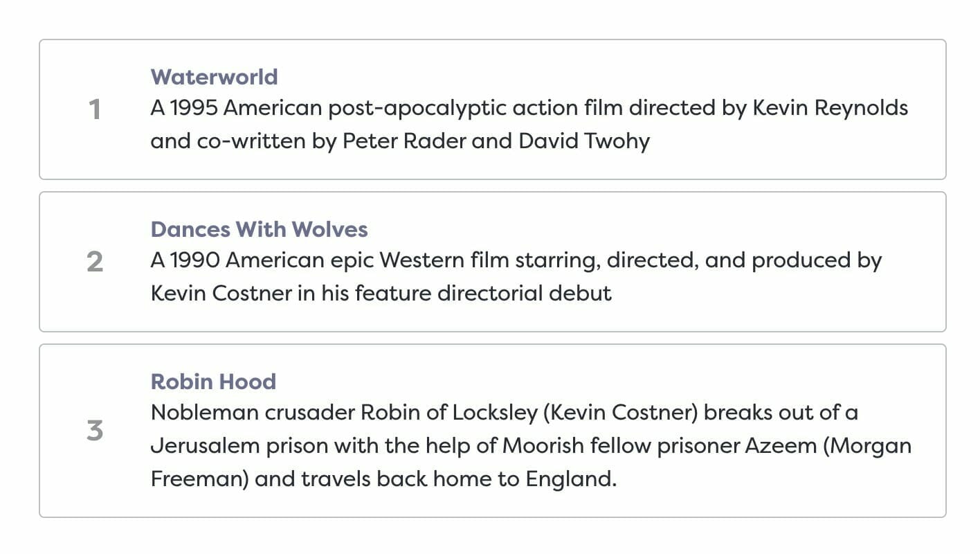
Task: Open the Dances With Wolves title
Action: pos(259,229)
